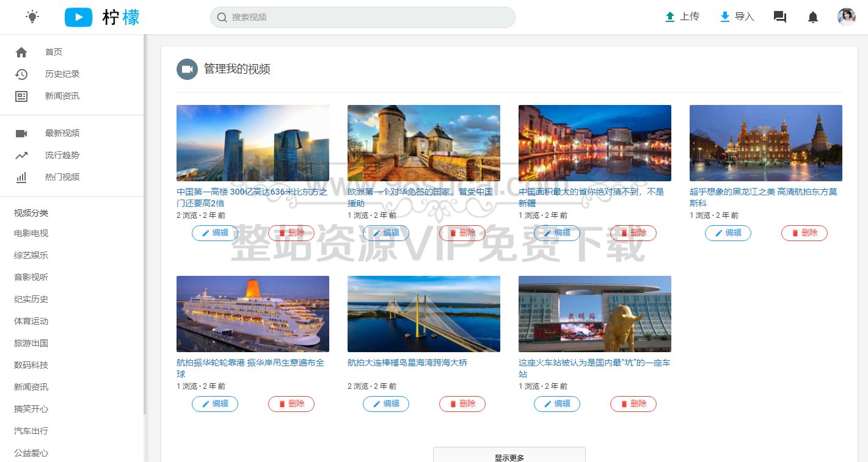The image size is (868, 462).
Task: Toggle the light bulb theme switch
Action: (32, 16)
